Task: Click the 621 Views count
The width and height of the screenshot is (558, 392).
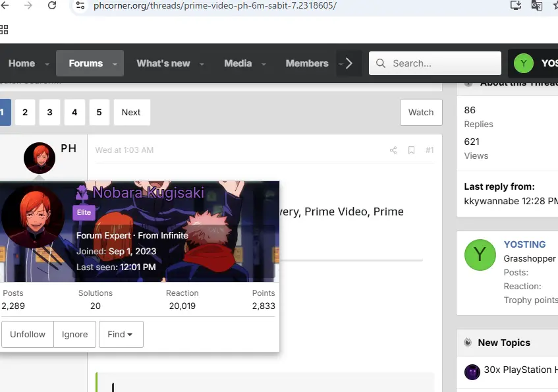Action: [x=472, y=142]
